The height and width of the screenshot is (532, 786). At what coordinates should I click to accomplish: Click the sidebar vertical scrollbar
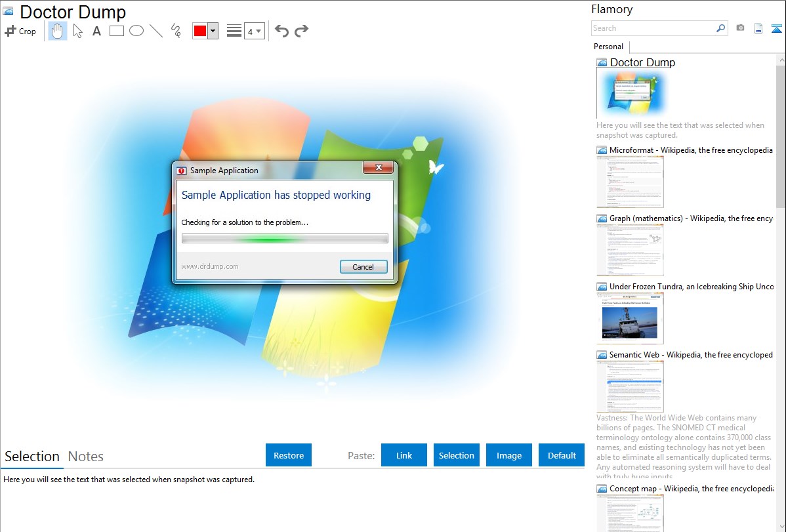[781, 135]
